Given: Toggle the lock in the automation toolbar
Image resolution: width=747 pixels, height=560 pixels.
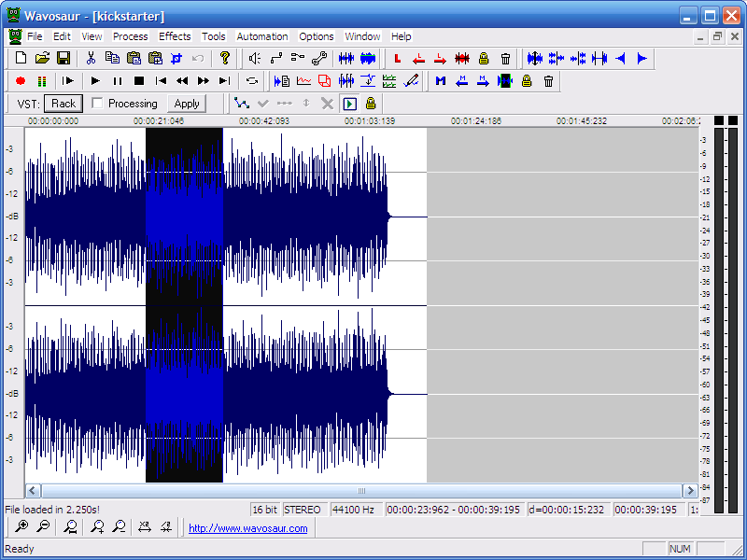Looking at the screenshot, I should point(371,104).
